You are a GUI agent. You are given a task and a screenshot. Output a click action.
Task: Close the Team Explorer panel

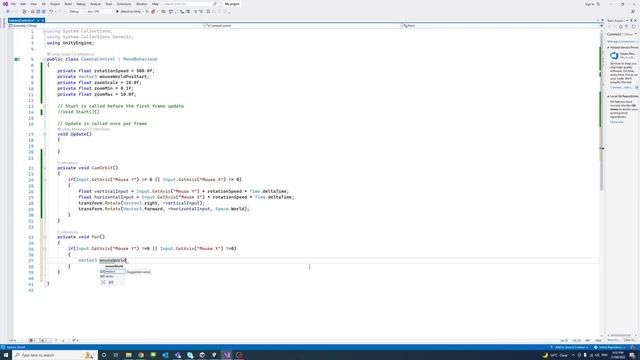pos(636,20)
